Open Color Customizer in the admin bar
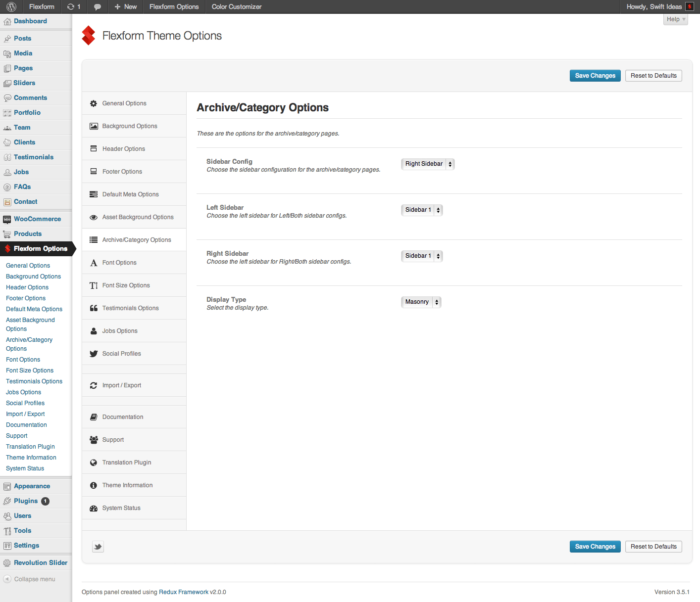The image size is (700, 602). pyautogui.click(x=236, y=7)
